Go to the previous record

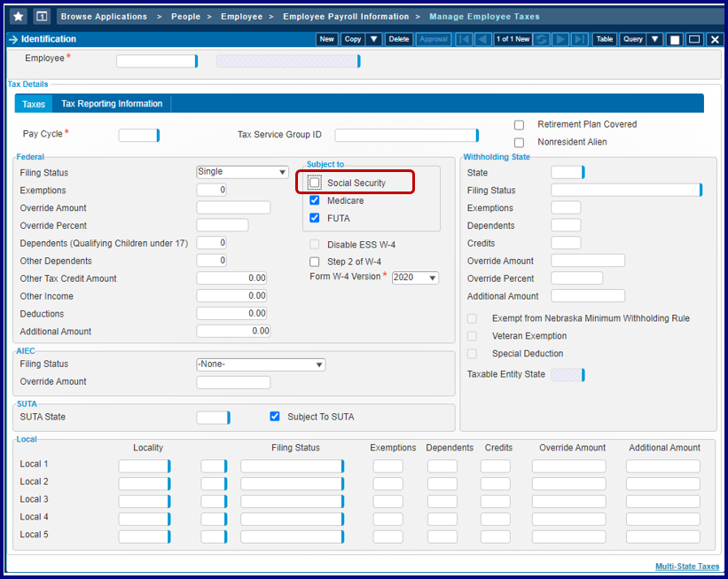(482, 39)
